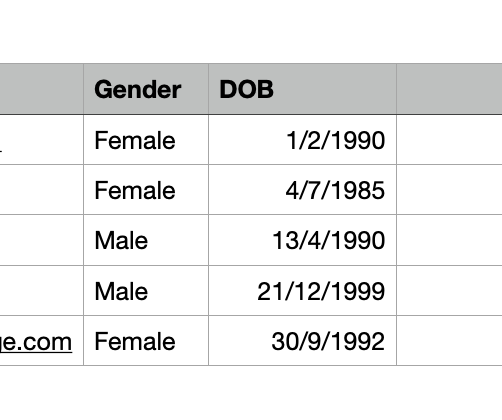Click the empty header cell right of DOB
The height and width of the screenshot is (420, 502).
point(449,89)
